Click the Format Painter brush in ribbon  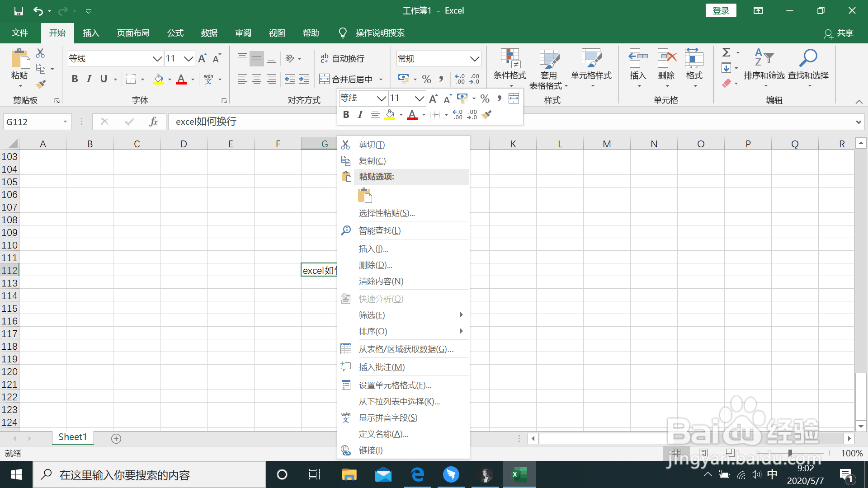(41, 84)
